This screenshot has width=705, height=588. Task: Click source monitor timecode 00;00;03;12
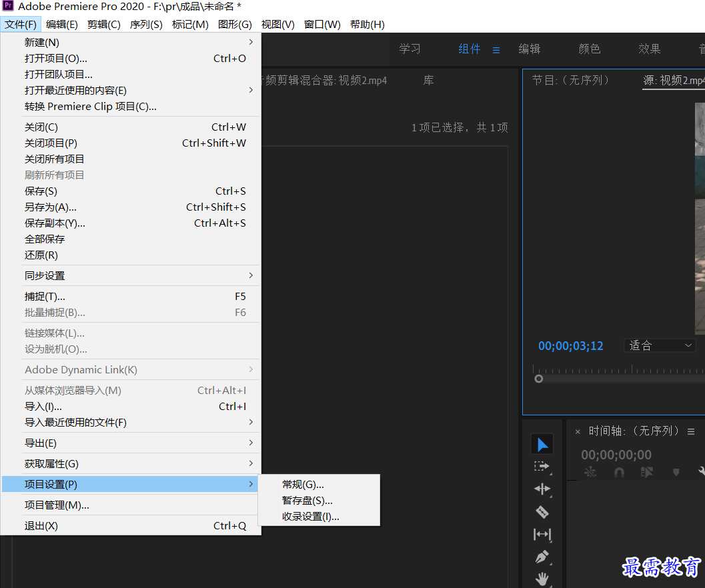tap(570, 346)
